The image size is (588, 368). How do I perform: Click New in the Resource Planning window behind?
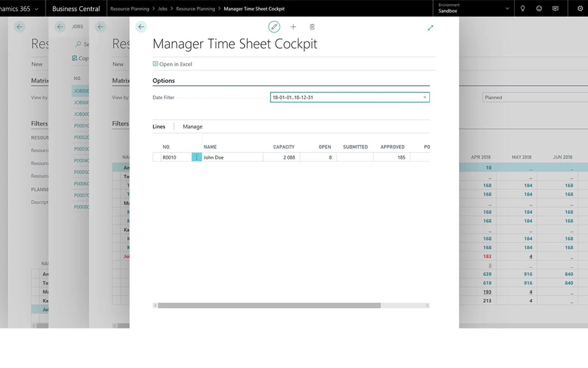coord(118,64)
